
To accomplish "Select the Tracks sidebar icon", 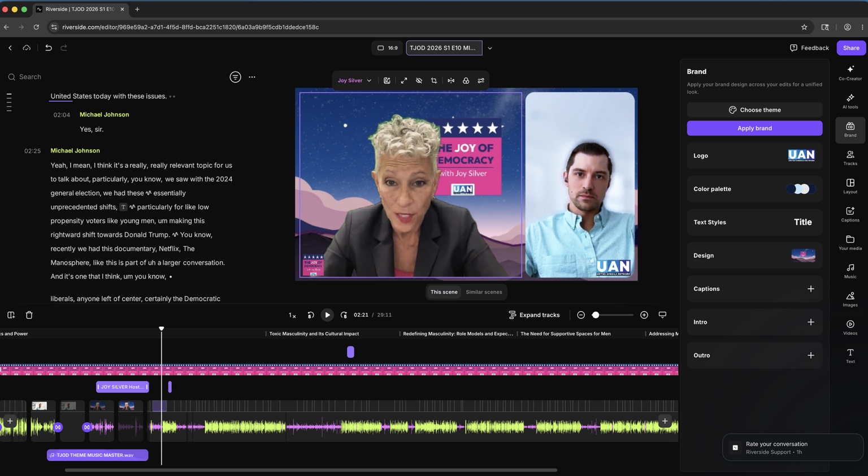I will [850, 158].
